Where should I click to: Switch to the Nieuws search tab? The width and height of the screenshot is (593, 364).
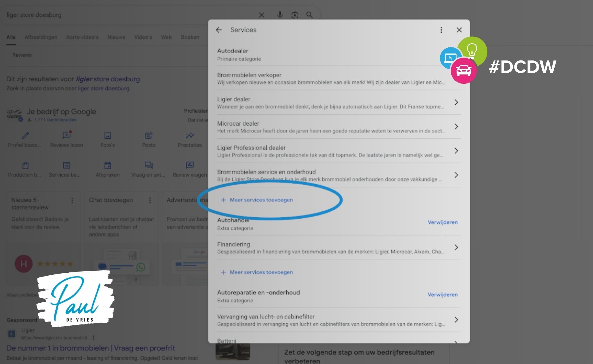click(116, 37)
